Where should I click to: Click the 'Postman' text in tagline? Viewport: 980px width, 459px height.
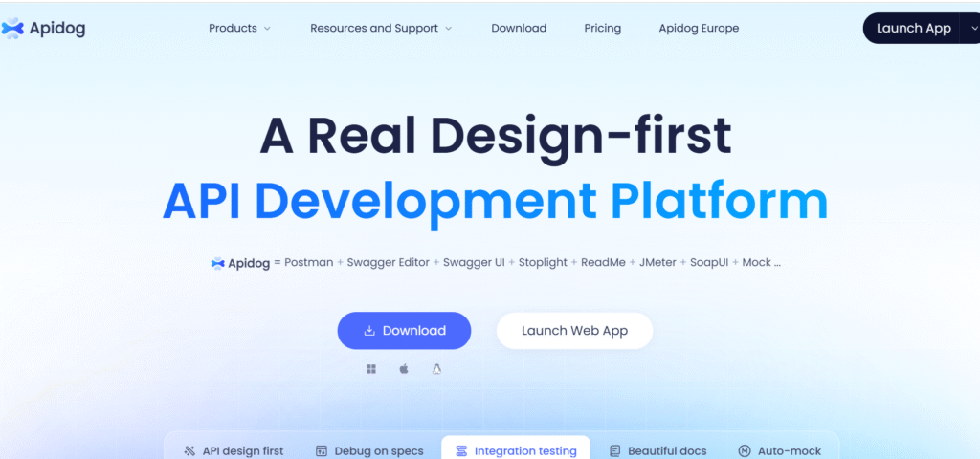pyautogui.click(x=309, y=262)
